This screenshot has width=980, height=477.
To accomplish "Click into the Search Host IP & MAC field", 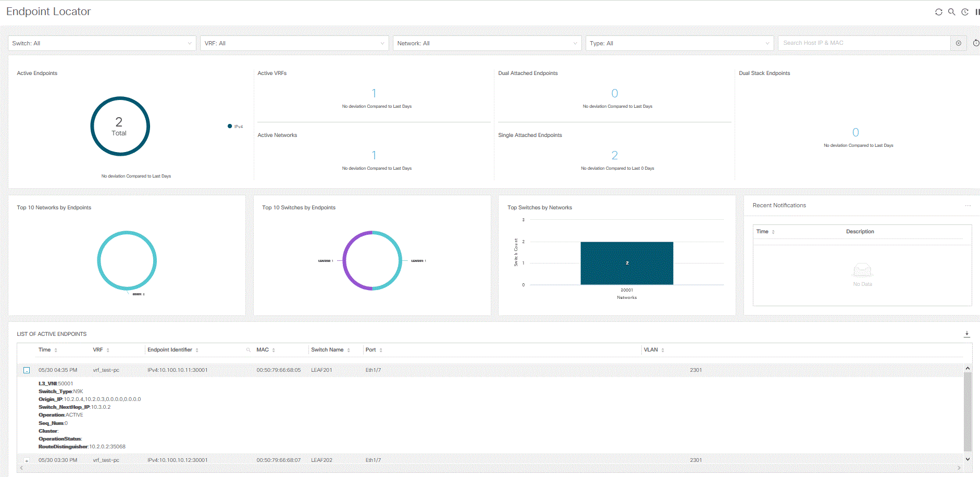I will [x=864, y=43].
